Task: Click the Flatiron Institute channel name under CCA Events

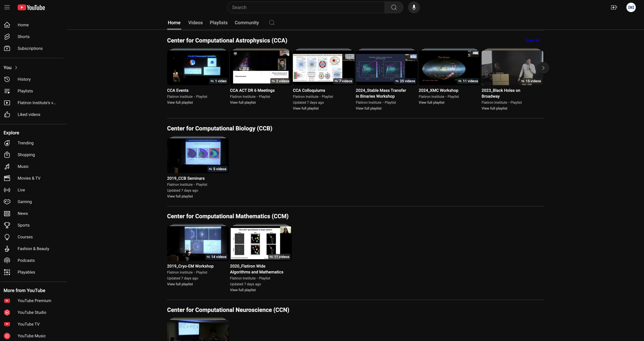Action: pos(180,97)
